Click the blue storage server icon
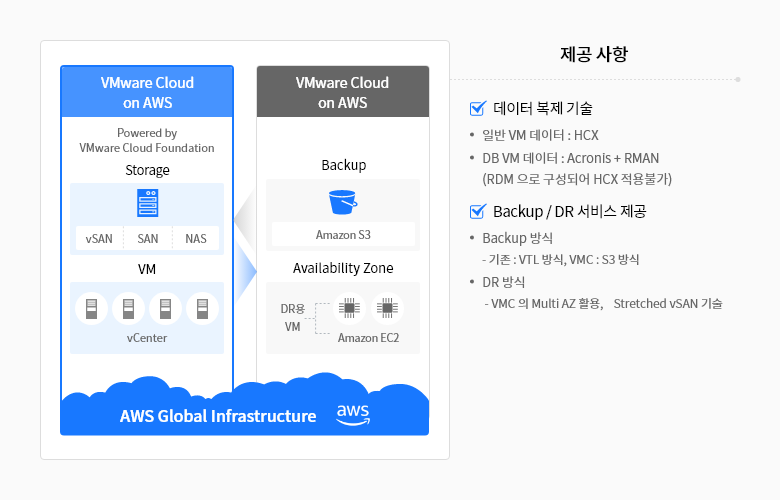 [x=148, y=203]
